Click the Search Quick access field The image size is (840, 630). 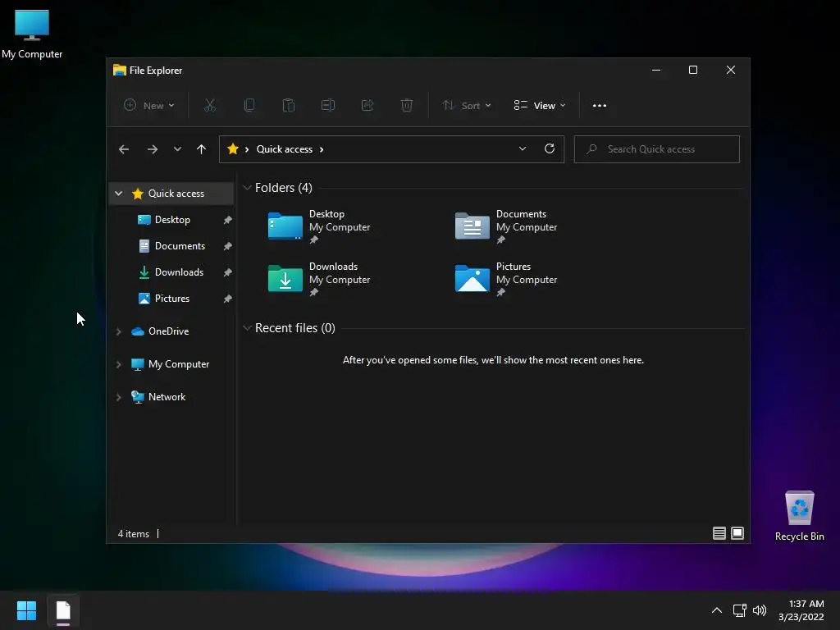657,149
